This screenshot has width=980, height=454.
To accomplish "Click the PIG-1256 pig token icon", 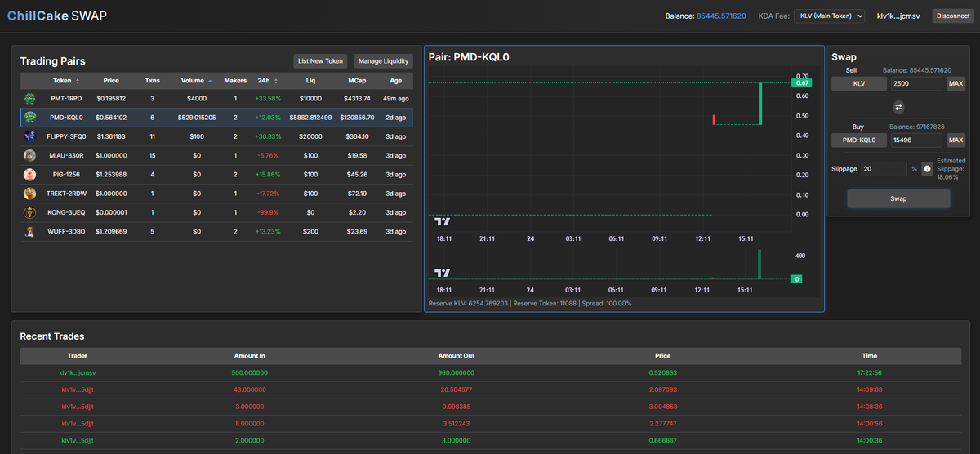I will [29, 175].
